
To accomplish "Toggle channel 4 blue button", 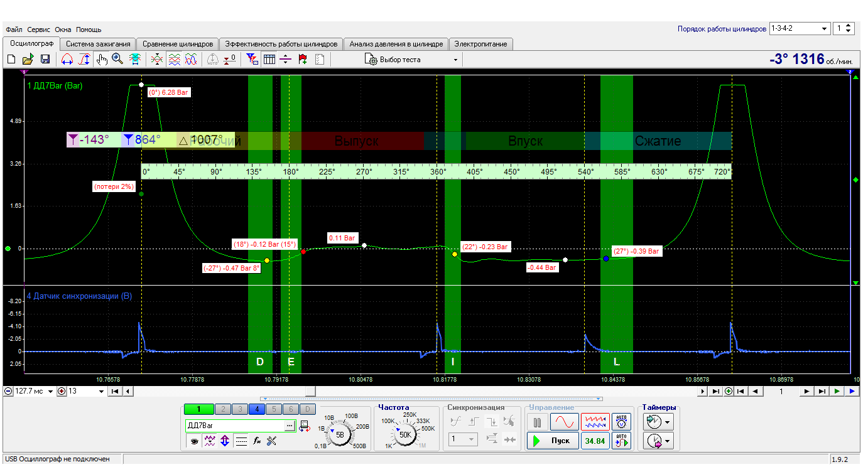I will click(x=256, y=409).
